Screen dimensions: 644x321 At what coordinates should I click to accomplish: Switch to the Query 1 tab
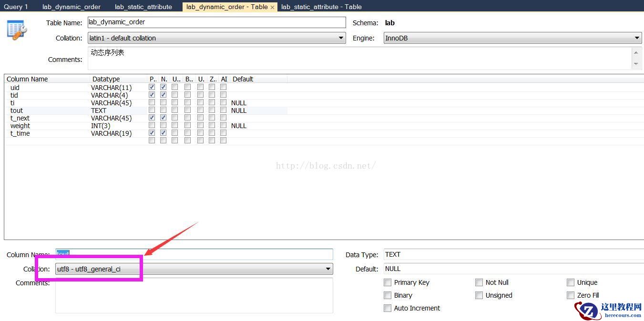pyautogui.click(x=16, y=6)
